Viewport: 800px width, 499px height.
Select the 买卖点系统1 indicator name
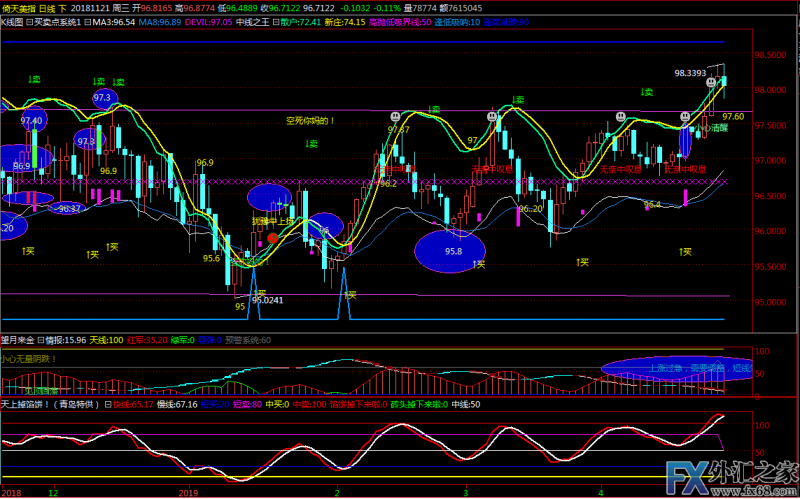(57, 22)
